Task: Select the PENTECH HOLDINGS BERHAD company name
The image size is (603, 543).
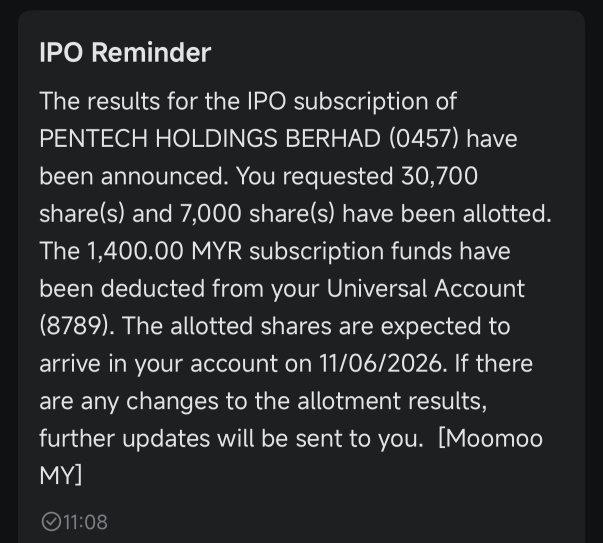Action: [x=210, y=138]
